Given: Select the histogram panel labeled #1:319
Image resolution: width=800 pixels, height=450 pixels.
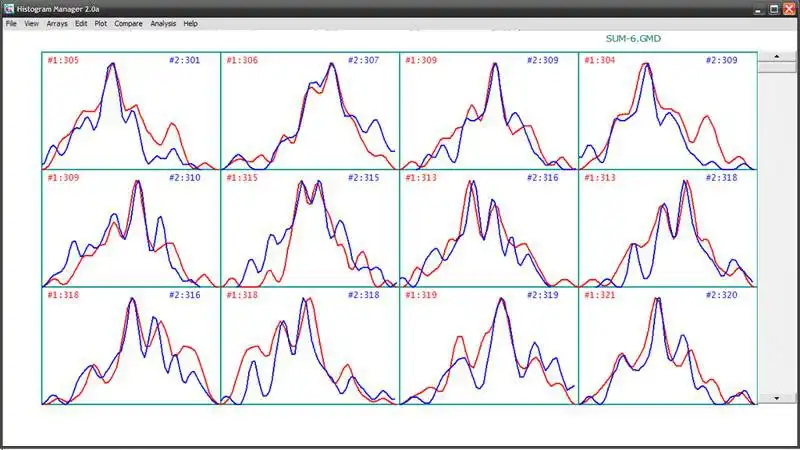Looking at the screenshot, I should [489, 346].
